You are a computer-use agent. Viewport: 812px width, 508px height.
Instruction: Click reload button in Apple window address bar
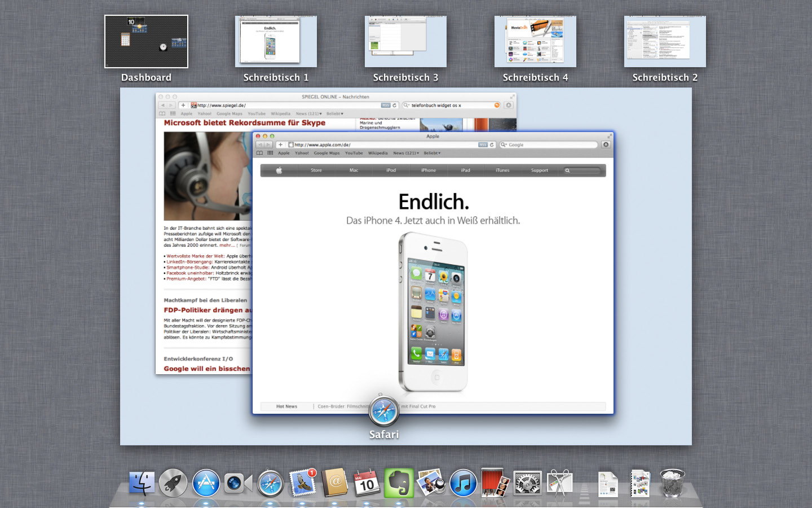click(x=492, y=145)
